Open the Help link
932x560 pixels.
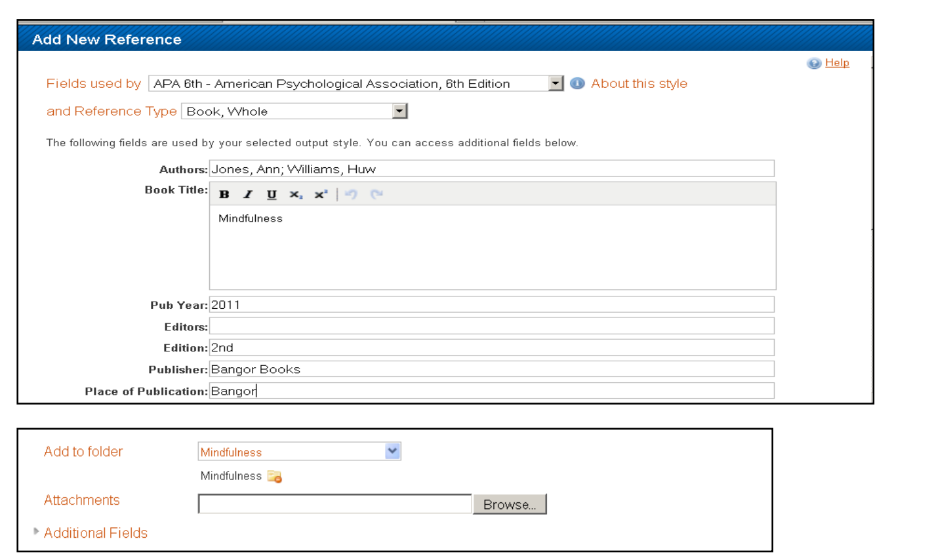point(837,62)
